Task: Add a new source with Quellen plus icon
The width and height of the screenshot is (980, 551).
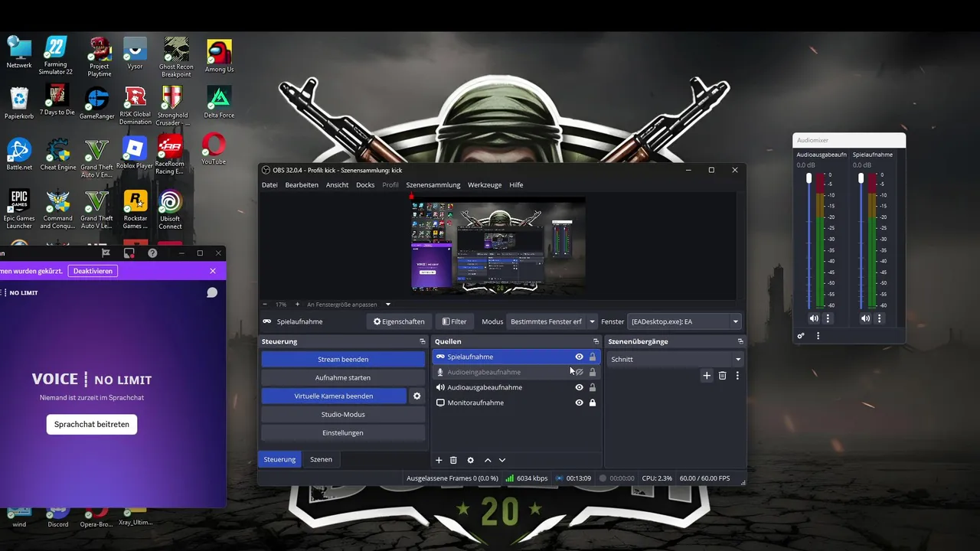Action: [x=439, y=460]
